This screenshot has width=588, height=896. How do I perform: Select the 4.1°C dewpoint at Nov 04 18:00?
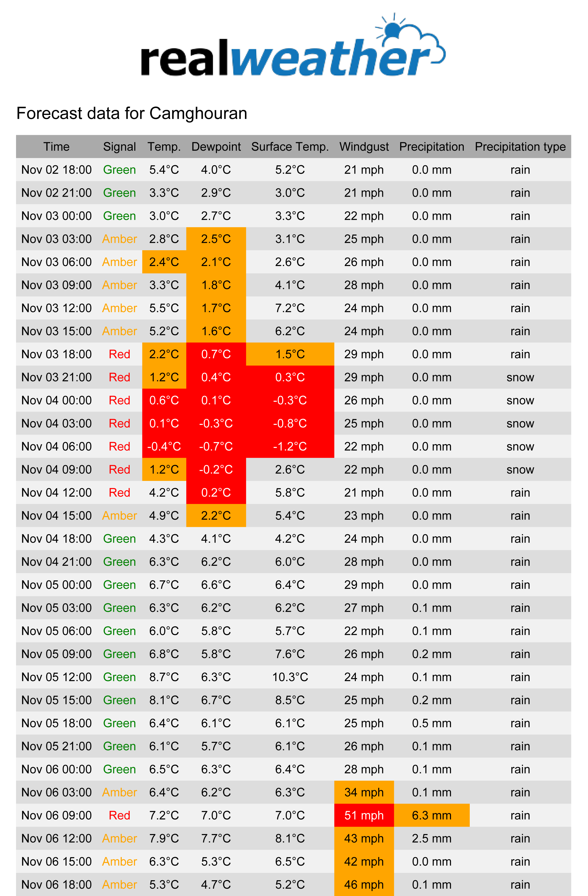(216, 539)
